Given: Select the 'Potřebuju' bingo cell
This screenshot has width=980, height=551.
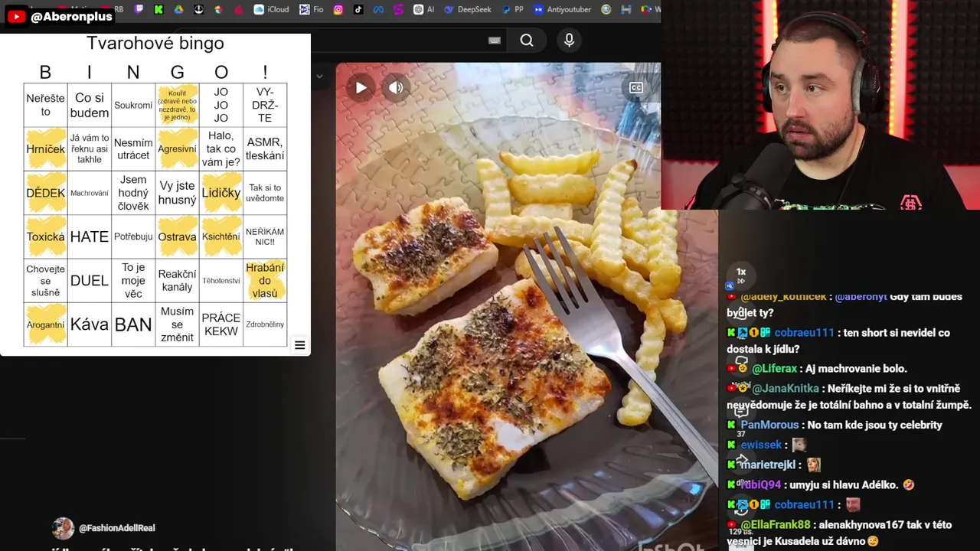Looking at the screenshot, I should click(133, 236).
